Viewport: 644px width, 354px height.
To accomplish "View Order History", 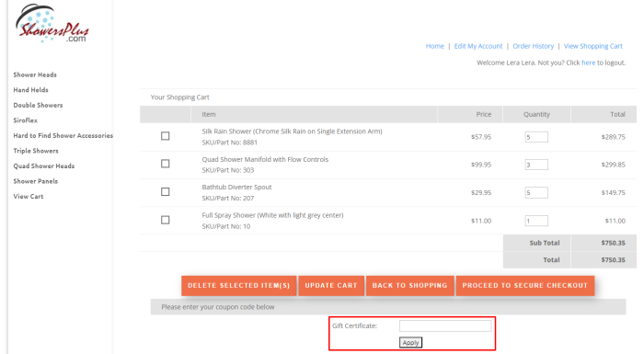I will click(533, 46).
